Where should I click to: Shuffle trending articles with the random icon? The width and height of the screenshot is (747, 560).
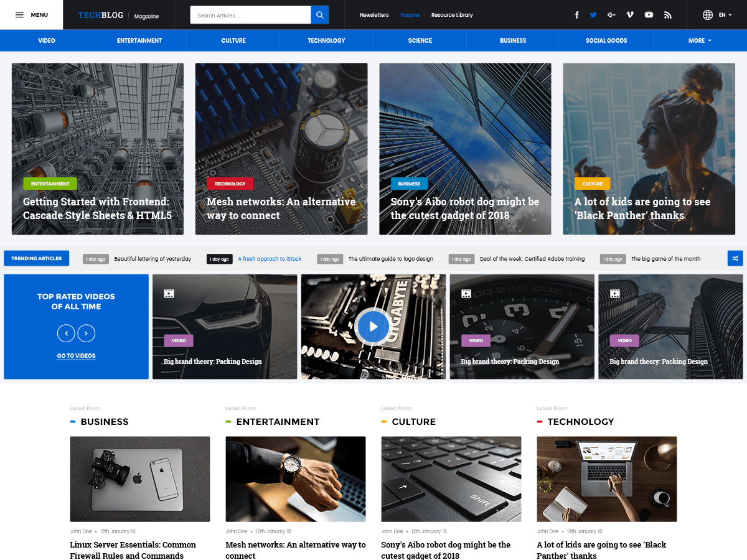click(735, 258)
